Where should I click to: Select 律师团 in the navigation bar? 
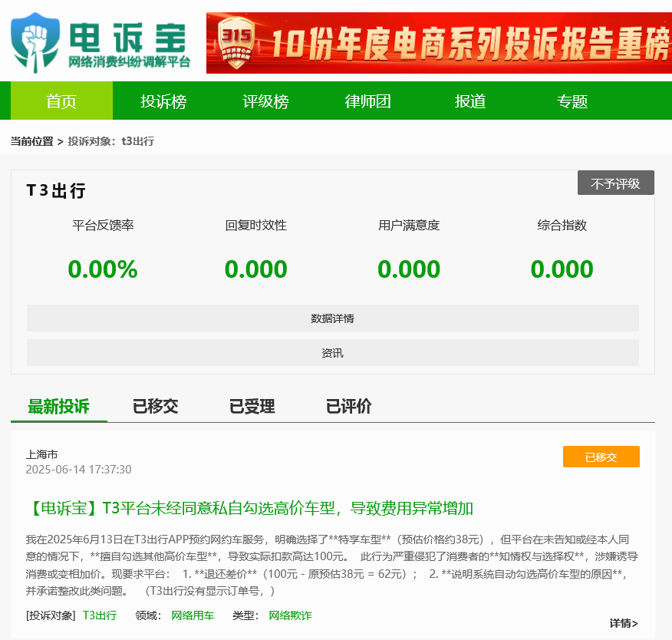click(367, 101)
